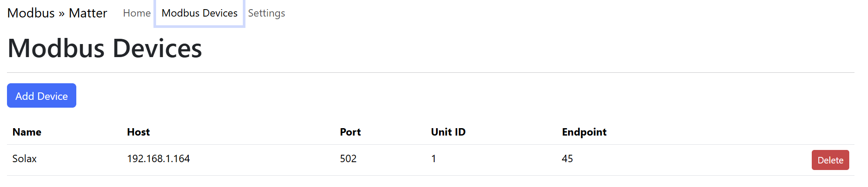The width and height of the screenshot is (868, 187).
Task: Click the Unit ID value 1
Action: (x=433, y=159)
